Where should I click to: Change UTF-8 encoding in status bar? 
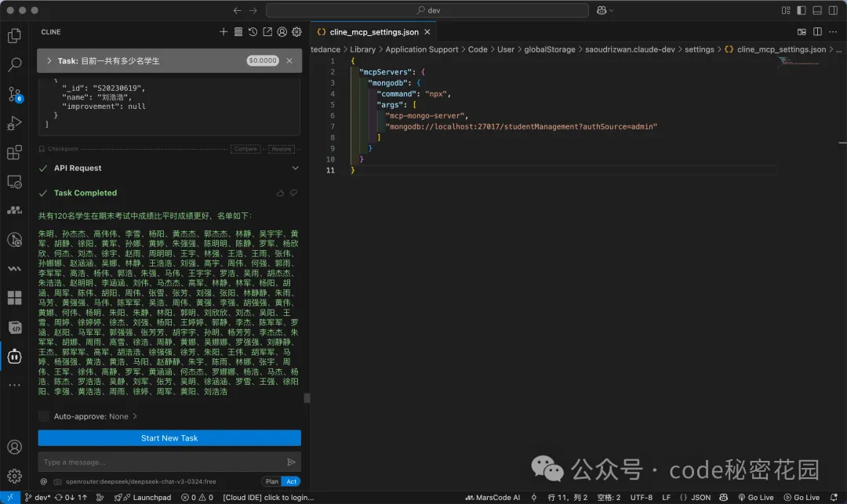point(642,498)
